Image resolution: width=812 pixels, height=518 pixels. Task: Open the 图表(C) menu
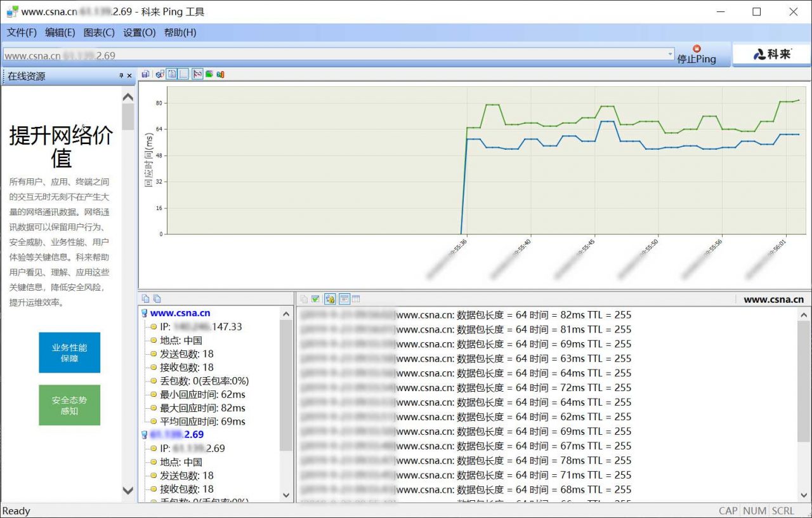pyautogui.click(x=99, y=32)
